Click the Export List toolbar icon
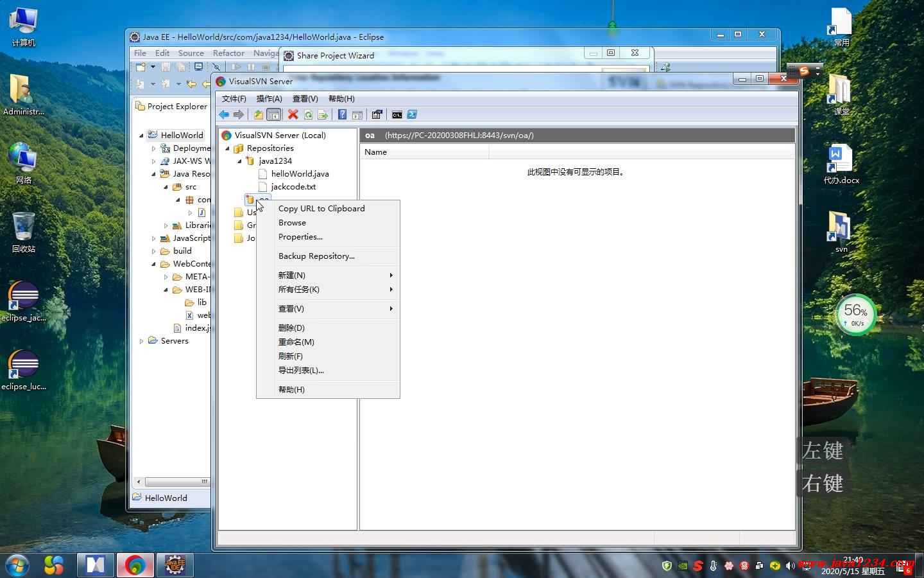The image size is (924, 578). [323, 114]
